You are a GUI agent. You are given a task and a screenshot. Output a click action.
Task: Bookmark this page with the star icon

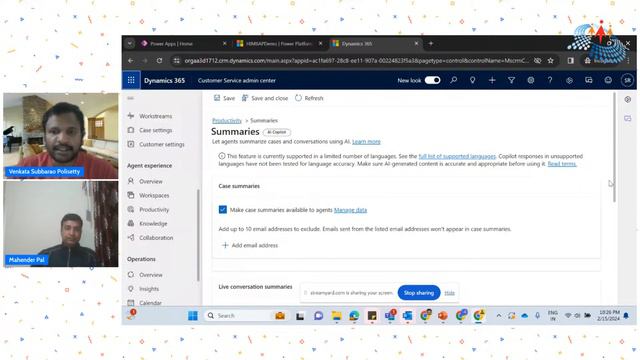(551, 60)
